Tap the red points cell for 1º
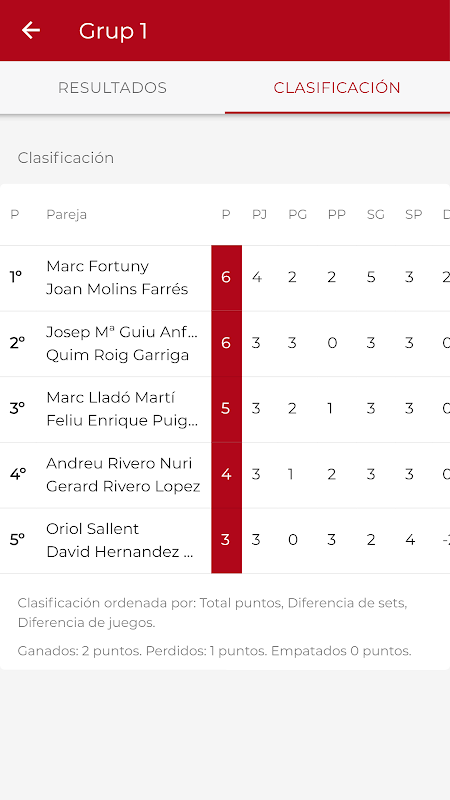 [x=227, y=278]
